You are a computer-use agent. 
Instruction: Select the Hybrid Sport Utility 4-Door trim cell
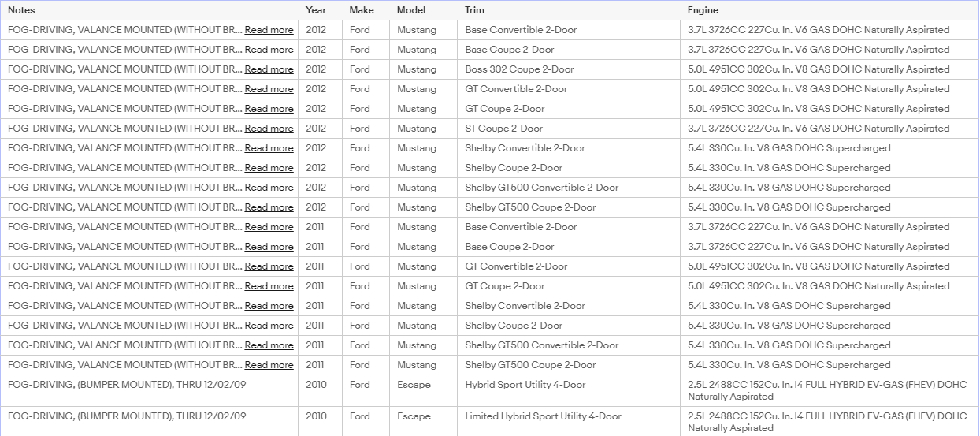(x=525, y=385)
